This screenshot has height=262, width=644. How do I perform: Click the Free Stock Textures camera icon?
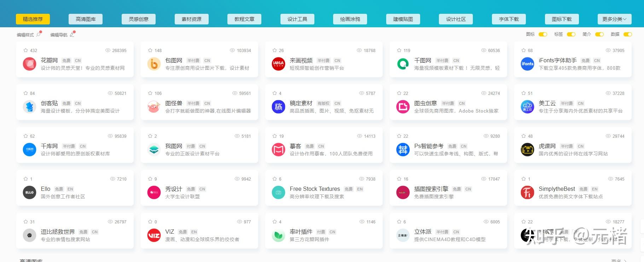(278, 193)
